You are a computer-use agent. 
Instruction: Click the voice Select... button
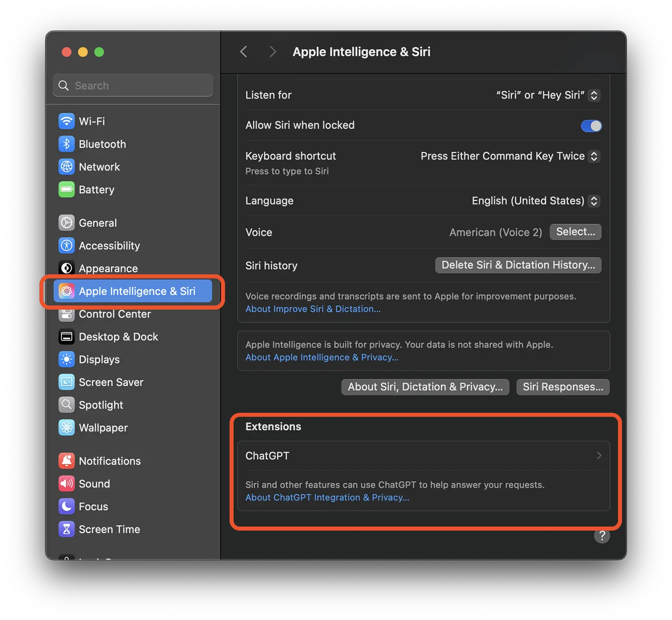point(576,232)
